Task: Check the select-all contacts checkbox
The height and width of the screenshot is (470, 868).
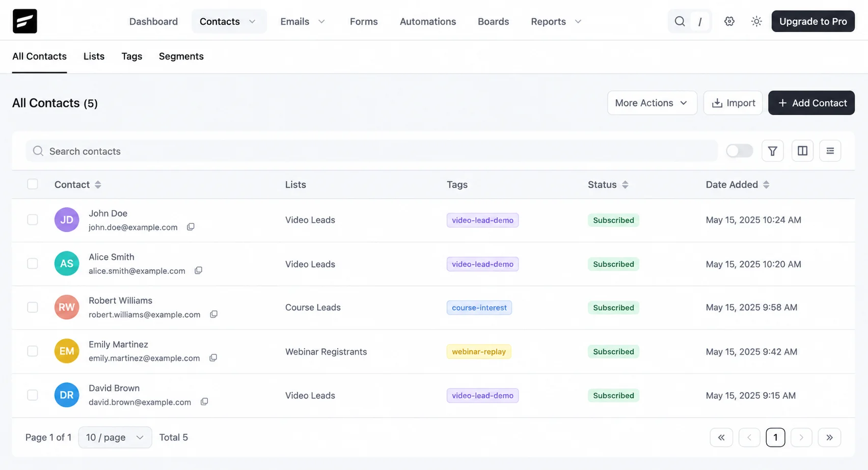Action: [33, 184]
